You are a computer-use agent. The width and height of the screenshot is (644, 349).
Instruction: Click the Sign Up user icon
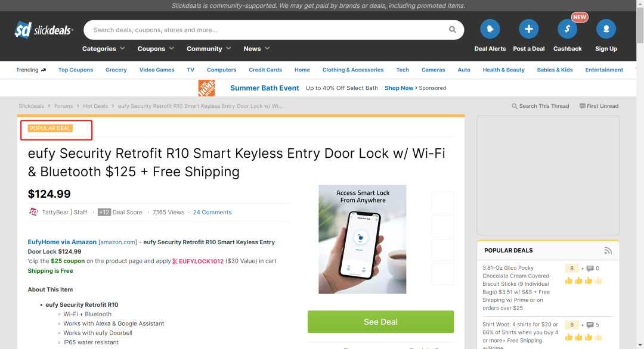tap(606, 29)
